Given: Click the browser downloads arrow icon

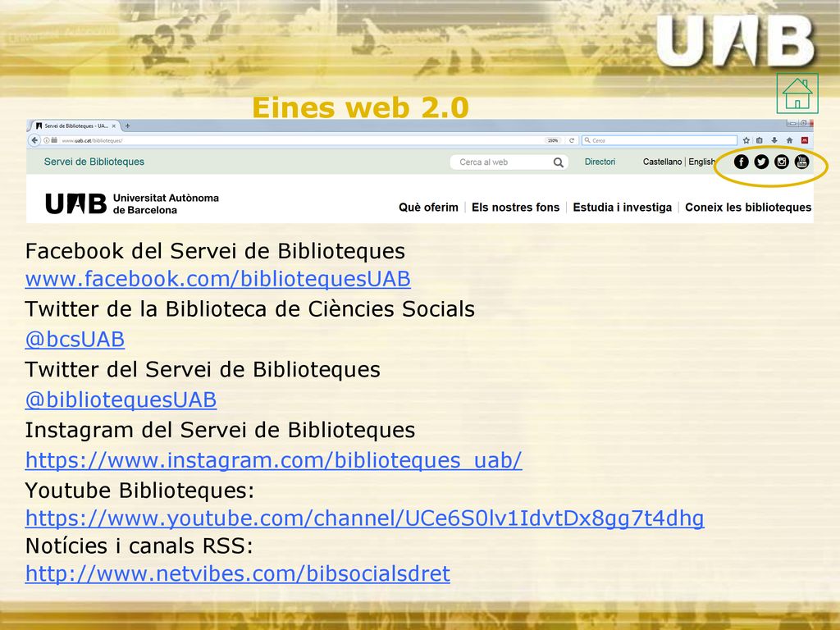Looking at the screenshot, I should click(x=774, y=140).
